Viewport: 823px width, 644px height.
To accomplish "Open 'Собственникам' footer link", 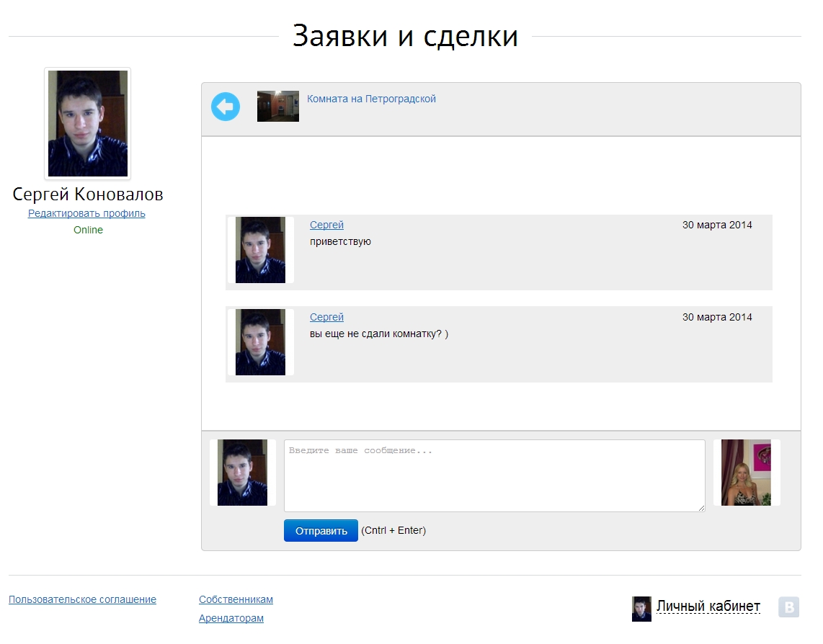I will (x=236, y=599).
